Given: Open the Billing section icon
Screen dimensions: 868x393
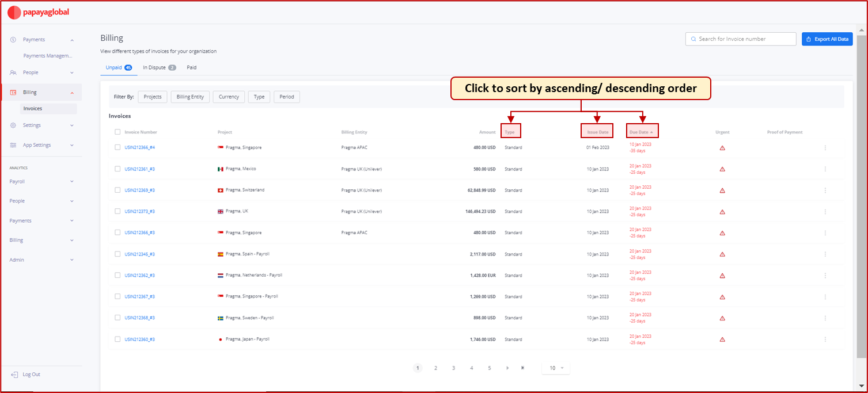Looking at the screenshot, I should (x=13, y=92).
